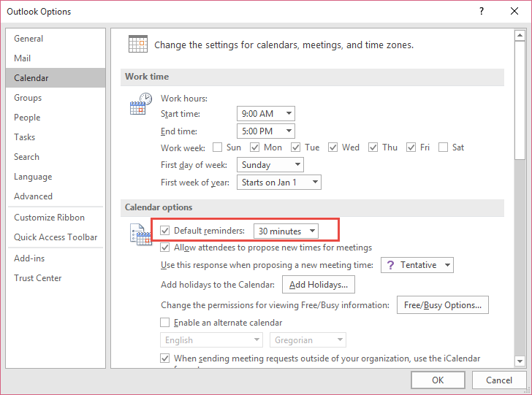Screen dimensions: 532x395
Task: Toggle the Sun work week checkbox
Action: [217, 147]
